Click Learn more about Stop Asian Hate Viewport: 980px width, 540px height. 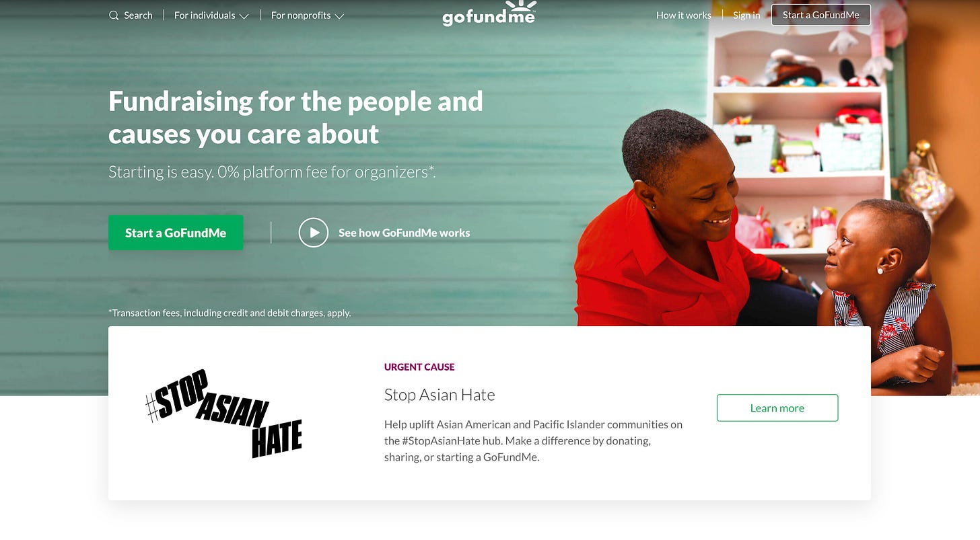click(777, 408)
